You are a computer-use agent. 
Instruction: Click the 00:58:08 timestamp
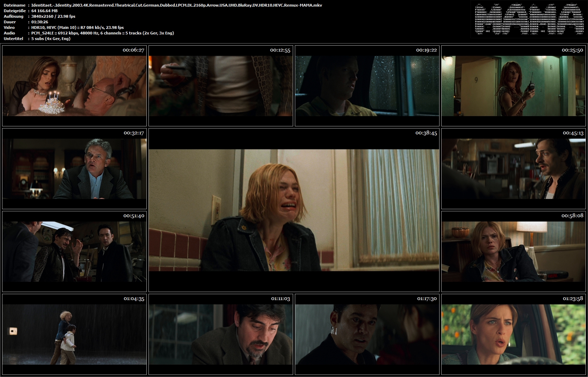click(572, 216)
